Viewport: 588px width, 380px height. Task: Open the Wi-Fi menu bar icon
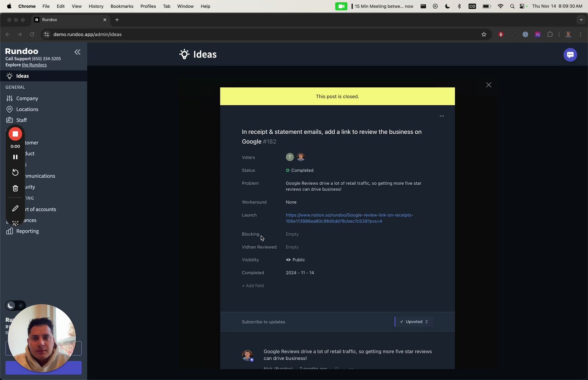tap(500, 6)
